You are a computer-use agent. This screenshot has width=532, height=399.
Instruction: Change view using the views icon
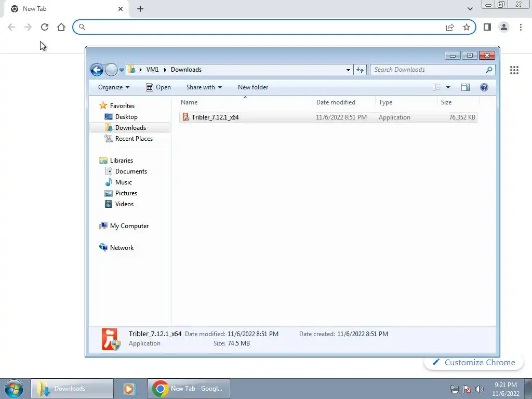(436, 87)
